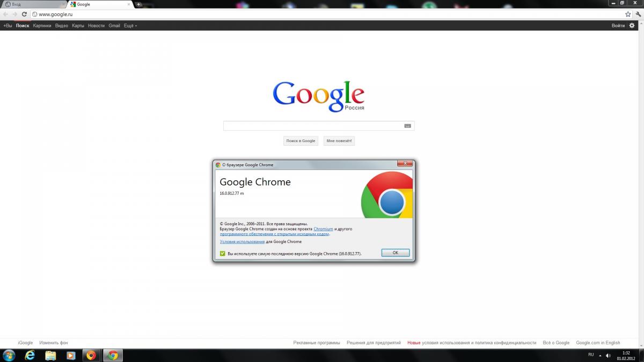This screenshot has height=362, width=644.
Task: Click the Мне повезёт! button
Action: click(339, 141)
